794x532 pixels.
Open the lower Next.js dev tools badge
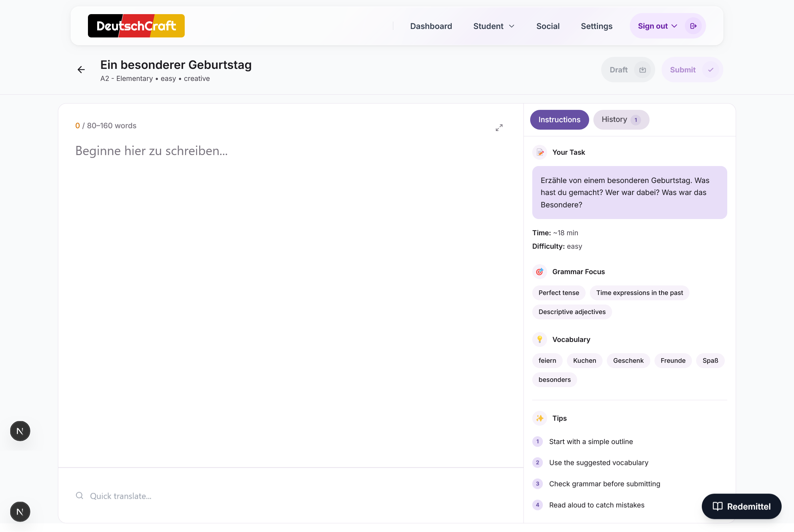20,512
